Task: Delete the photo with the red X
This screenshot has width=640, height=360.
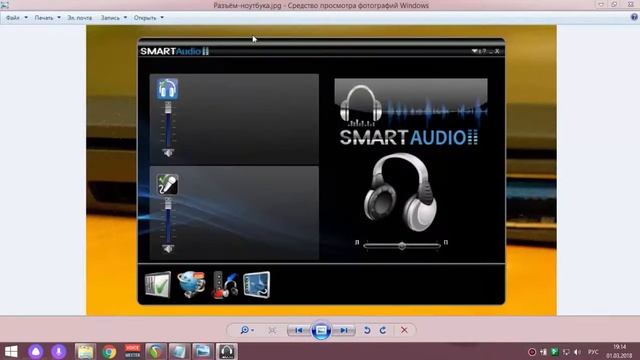Action: [x=404, y=330]
